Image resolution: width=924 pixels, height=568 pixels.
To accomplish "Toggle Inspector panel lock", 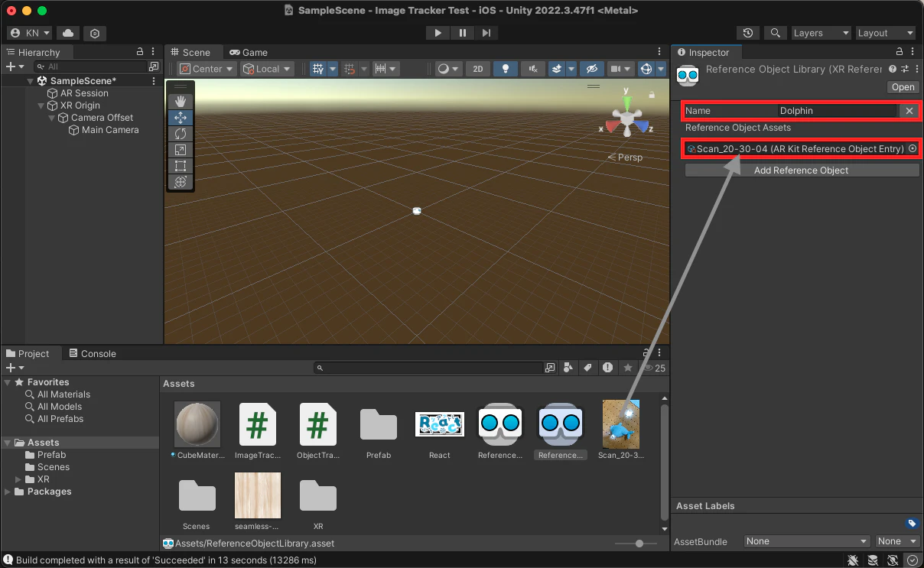I will (900, 52).
